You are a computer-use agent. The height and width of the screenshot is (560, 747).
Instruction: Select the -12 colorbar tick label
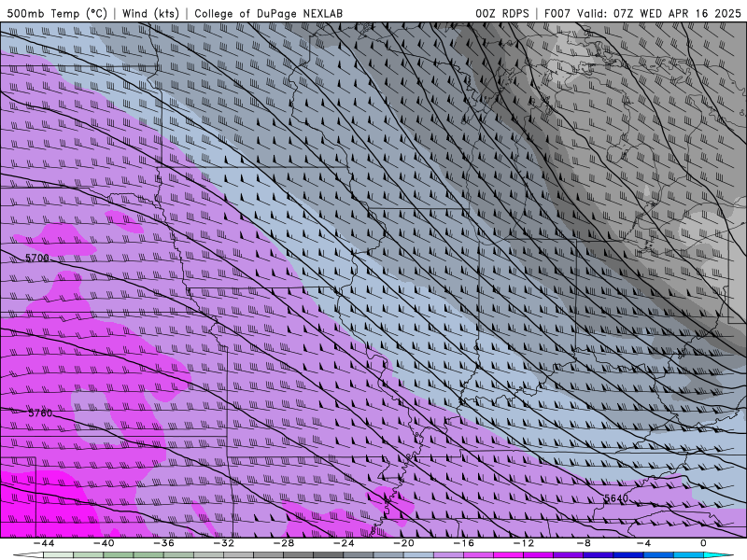click(x=524, y=543)
